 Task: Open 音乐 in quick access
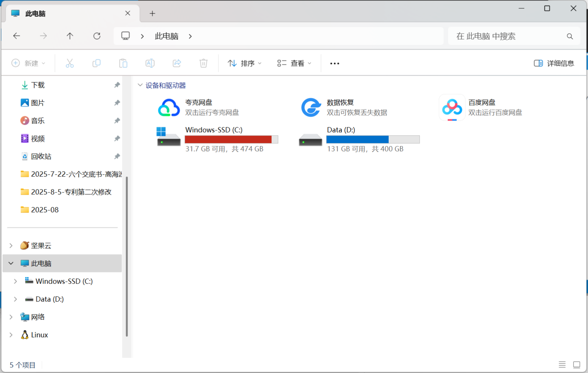(38, 121)
